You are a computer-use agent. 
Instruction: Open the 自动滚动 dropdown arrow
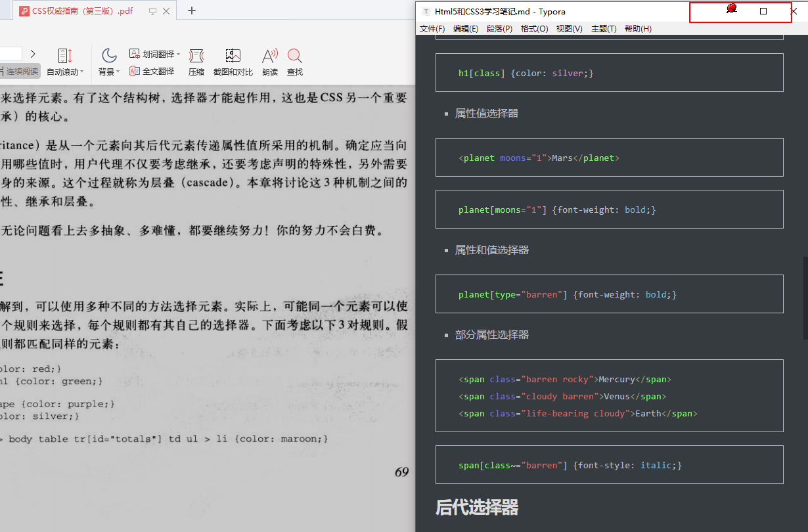[x=81, y=72]
